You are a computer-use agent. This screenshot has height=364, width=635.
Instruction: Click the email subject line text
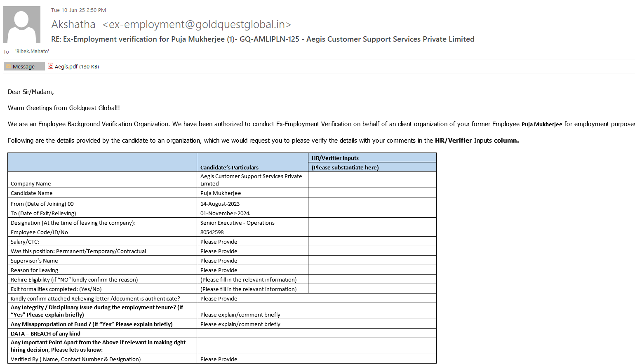click(263, 39)
